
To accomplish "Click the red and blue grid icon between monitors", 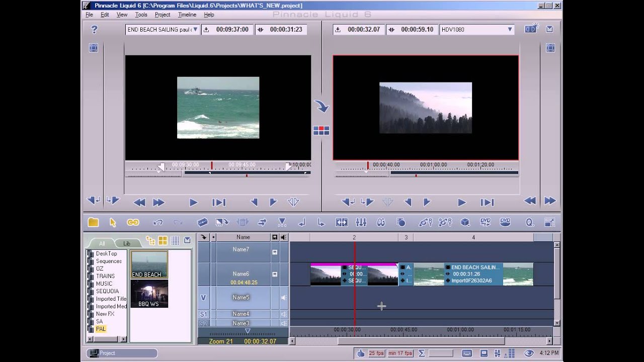I will tap(321, 131).
